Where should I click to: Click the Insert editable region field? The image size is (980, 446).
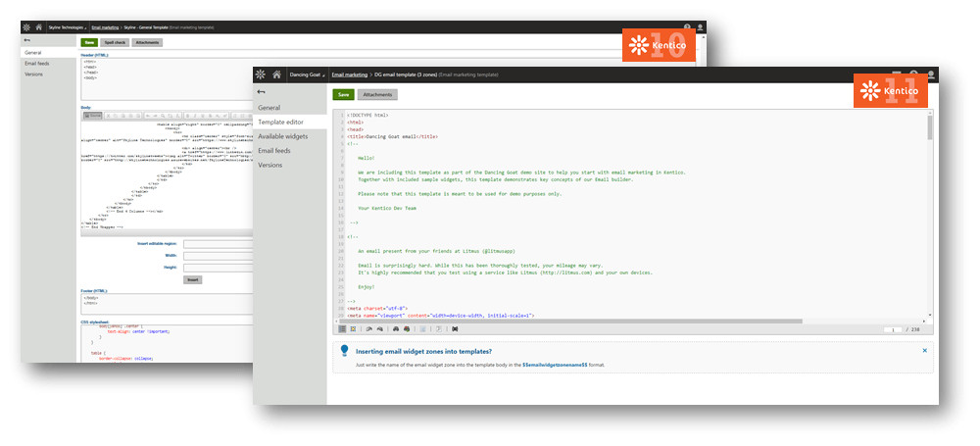[219, 244]
